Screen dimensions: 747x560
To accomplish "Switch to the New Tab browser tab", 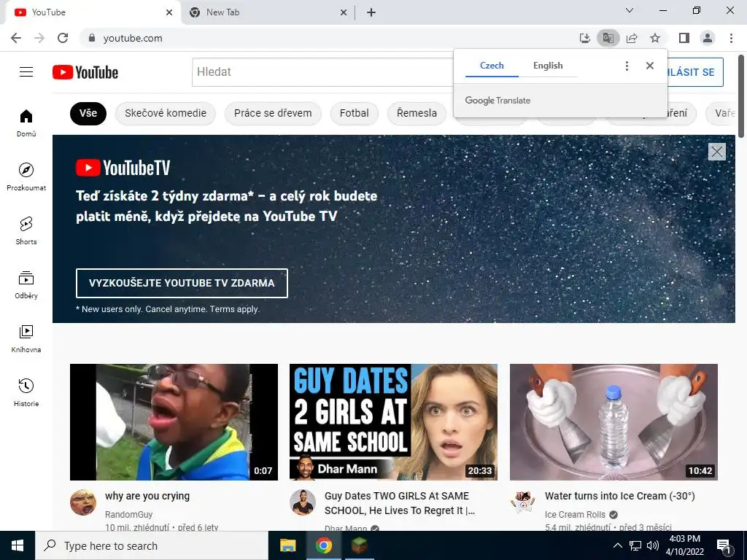I will point(268,12).
